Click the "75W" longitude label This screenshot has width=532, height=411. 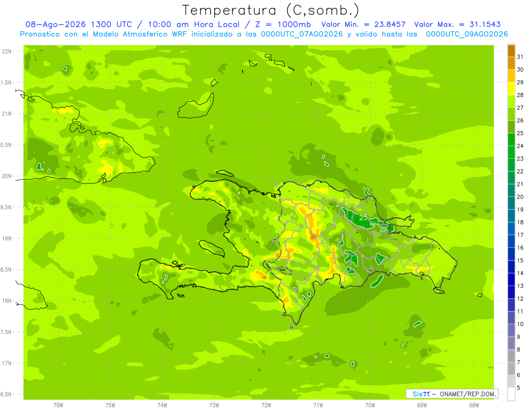point(110,405)
